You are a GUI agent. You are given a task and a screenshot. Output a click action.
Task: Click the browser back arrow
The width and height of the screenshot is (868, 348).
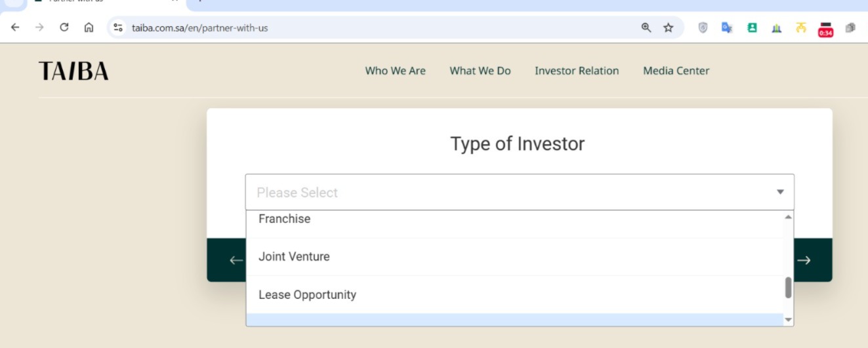[15, 28]
